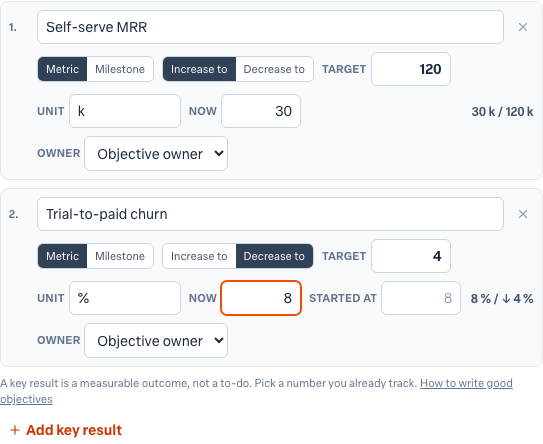
Task: Open Owner dropdown for Self-serve MRR
Action: click(156, 153)
